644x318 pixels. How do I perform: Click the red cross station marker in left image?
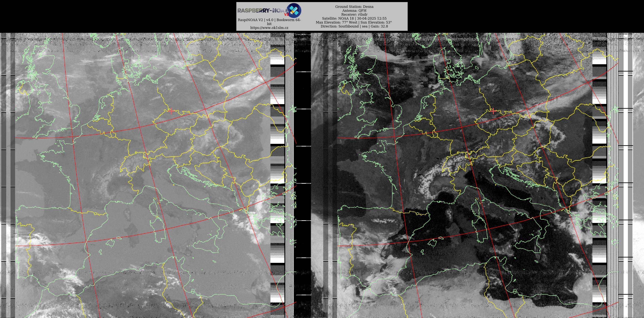[x=171, y=111]
